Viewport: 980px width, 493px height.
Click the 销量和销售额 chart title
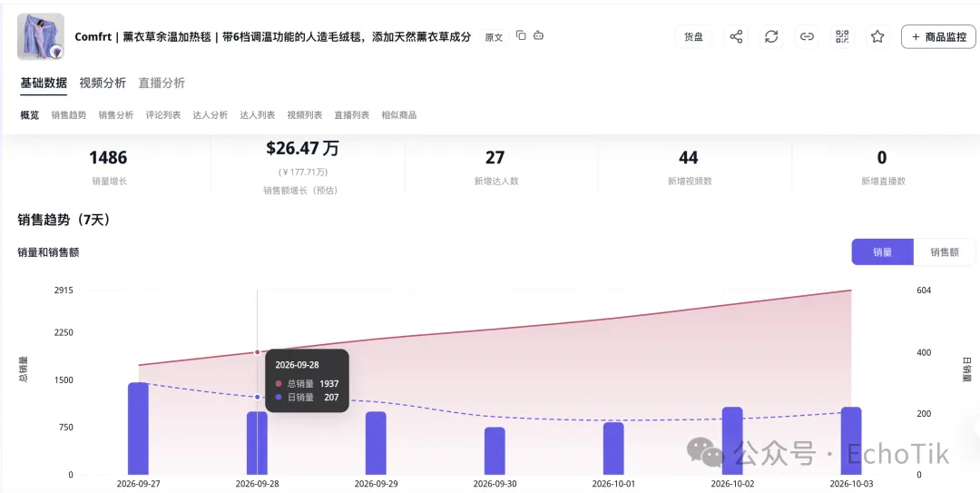click(48, 252)
